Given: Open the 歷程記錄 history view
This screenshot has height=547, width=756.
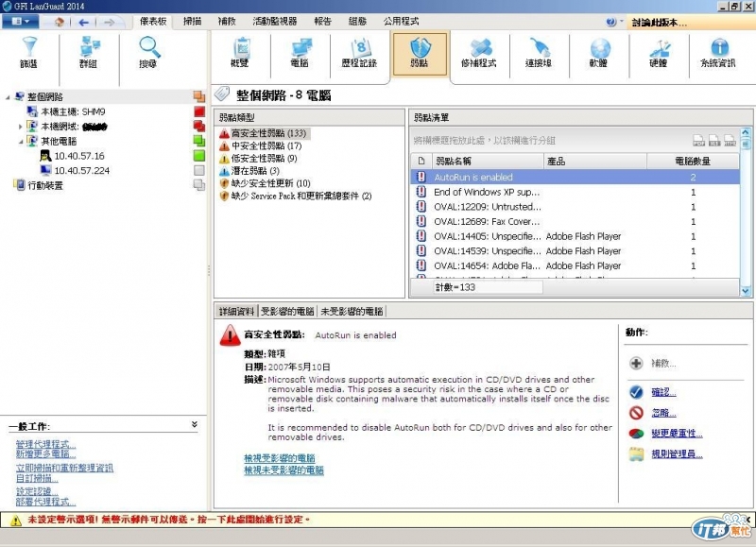Looking at the screenshot, I should [359, 53].
